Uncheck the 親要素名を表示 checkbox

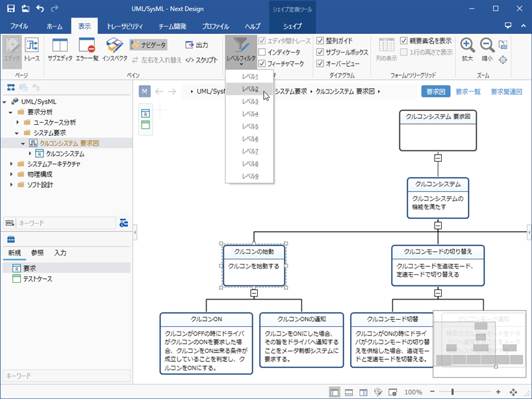(x=404, y=41)
